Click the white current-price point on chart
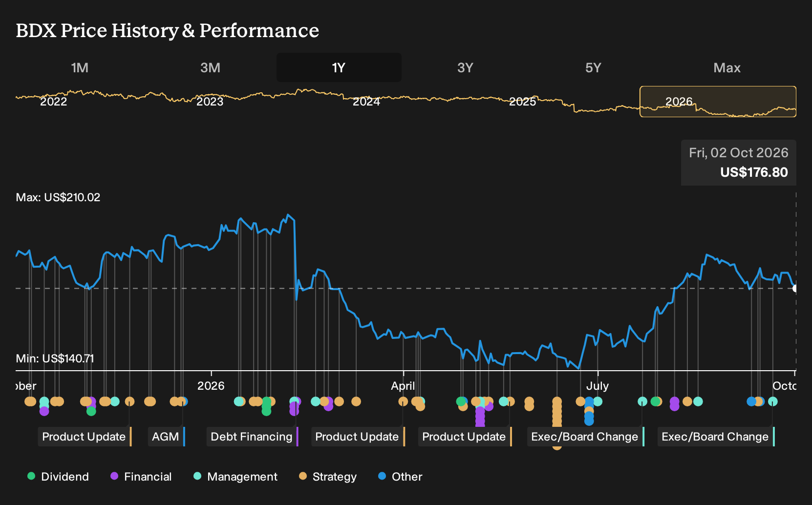The width and height of the screenshot is (812, 505). pyautogui.click(x=795, y=288)
